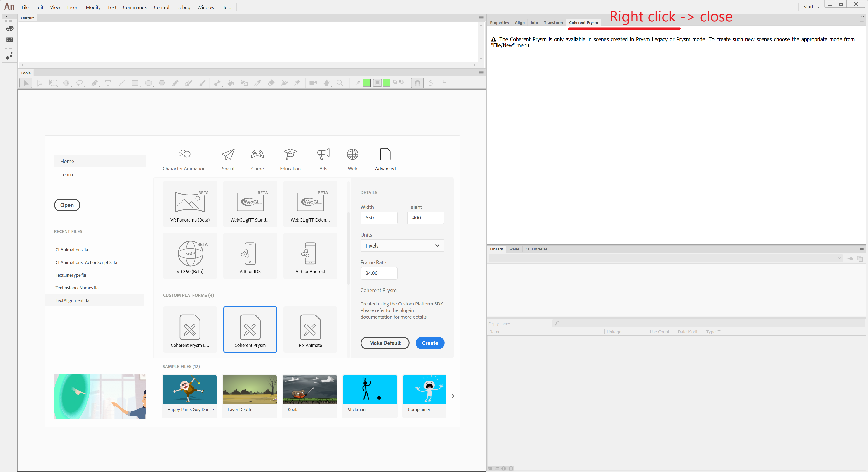Viewport: 868px width, 472px height.
Task: Open the Commands menu
Action: [134, 7]
